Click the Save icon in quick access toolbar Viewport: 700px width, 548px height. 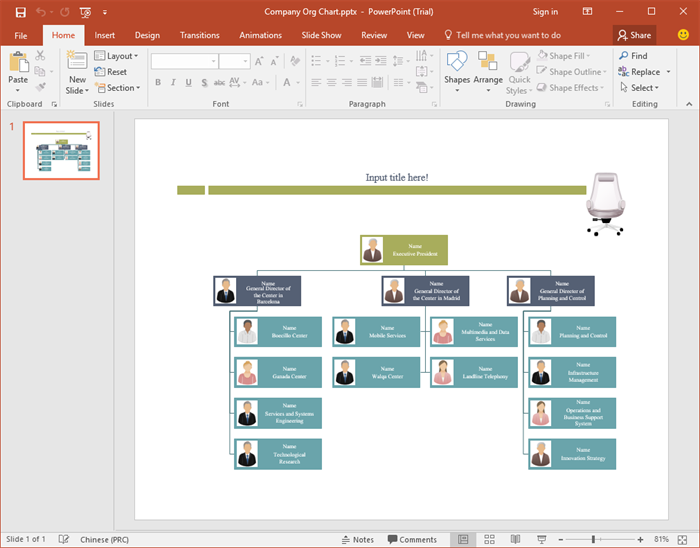[x=19, y=12]
